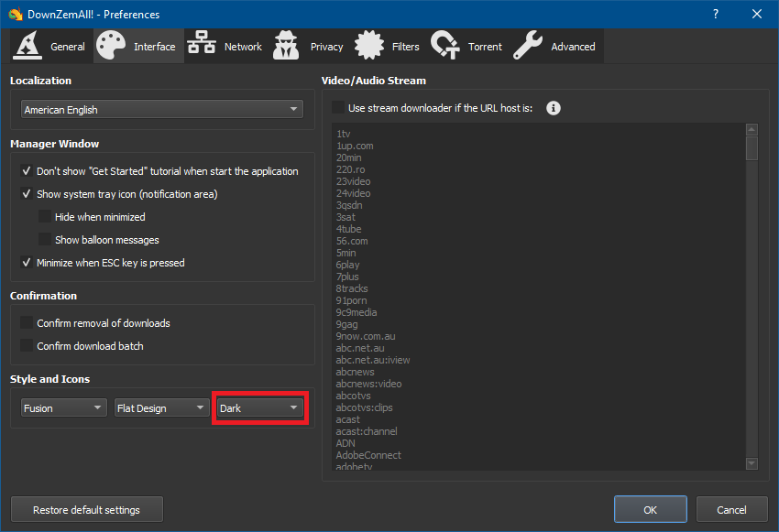
Task: Click the host list scroll up arrow
Action: point(752,129)
